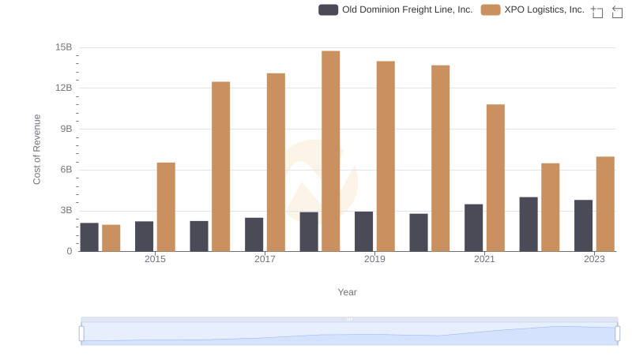Click the 2019 x-axis label
This screenshot has height=364, width=632.
pyautogui.click(x=374, y=259)
